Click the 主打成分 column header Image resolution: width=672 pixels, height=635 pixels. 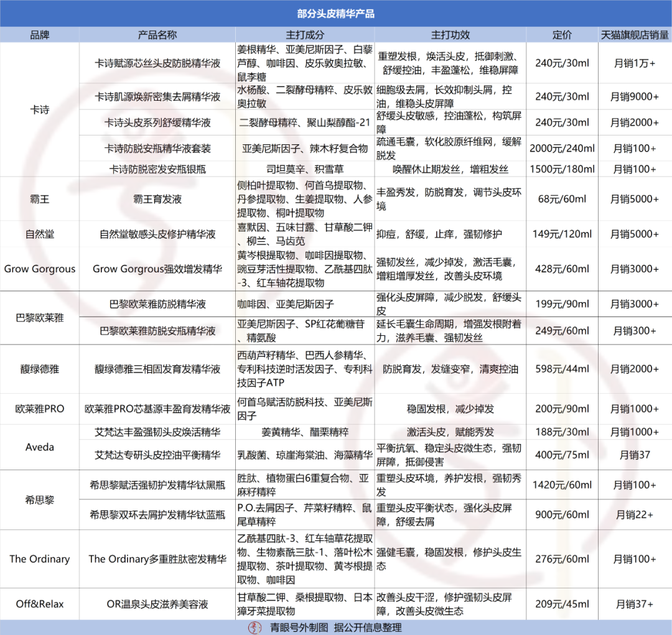click(304, 35)
